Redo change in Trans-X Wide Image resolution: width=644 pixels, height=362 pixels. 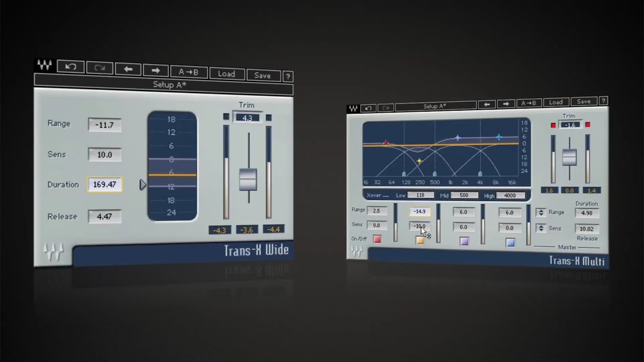[x=99, y=68]
